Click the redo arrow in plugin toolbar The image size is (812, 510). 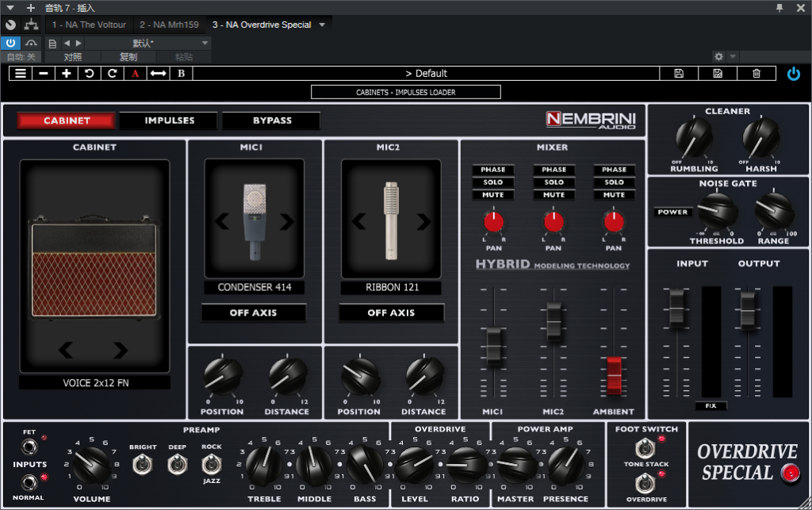113,73
